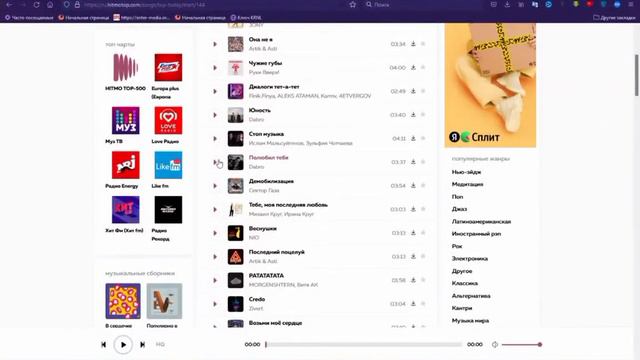Open the Поп genre
640x360 pixels.
click(x=457, y=197)
